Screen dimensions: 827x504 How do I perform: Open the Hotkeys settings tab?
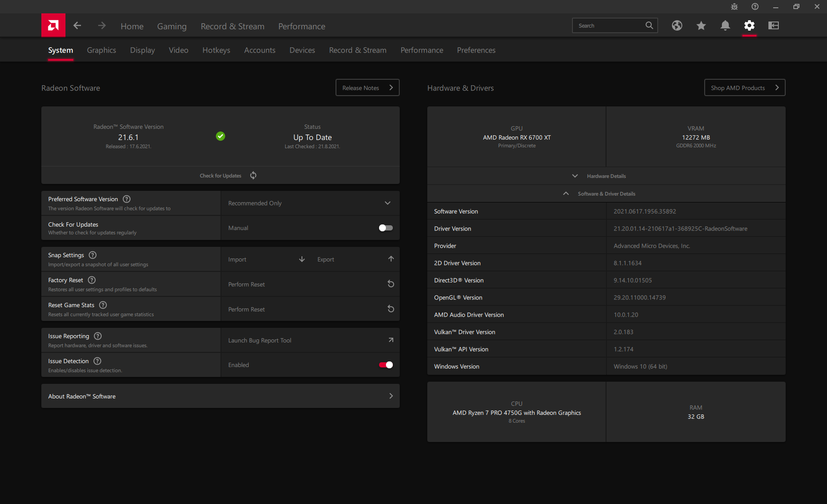click(216, 50)
